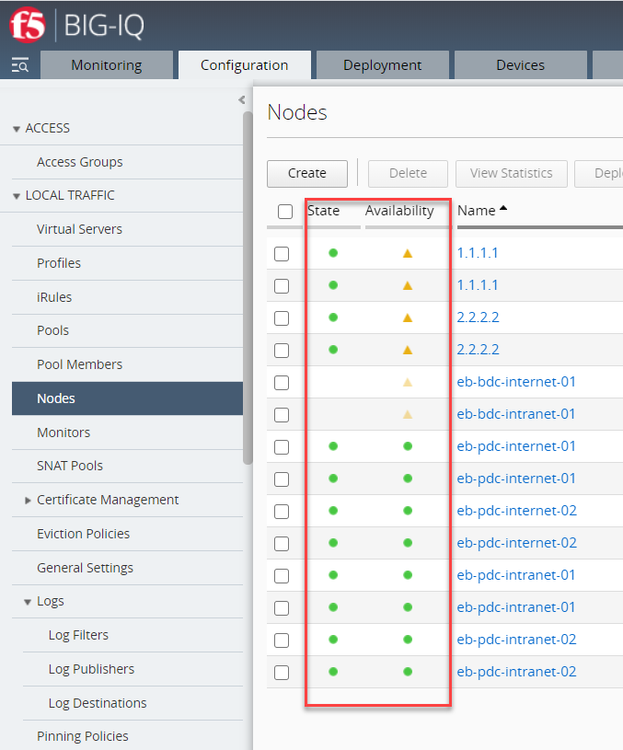Click the yellow availability triangle for eb-bdc-internet-01
The height and width of the screenshot is (750, 623).
[408, 382]
